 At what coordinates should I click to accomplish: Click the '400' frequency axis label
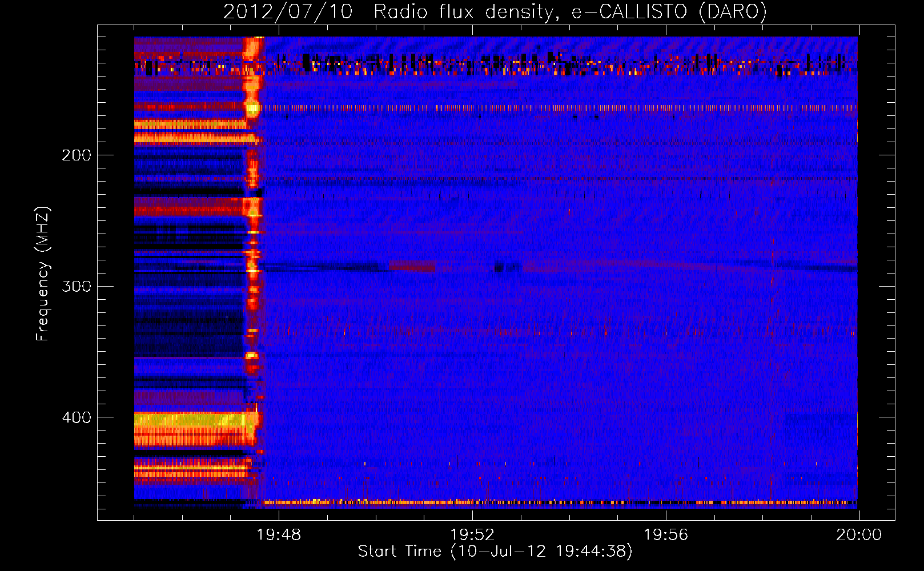77,417
